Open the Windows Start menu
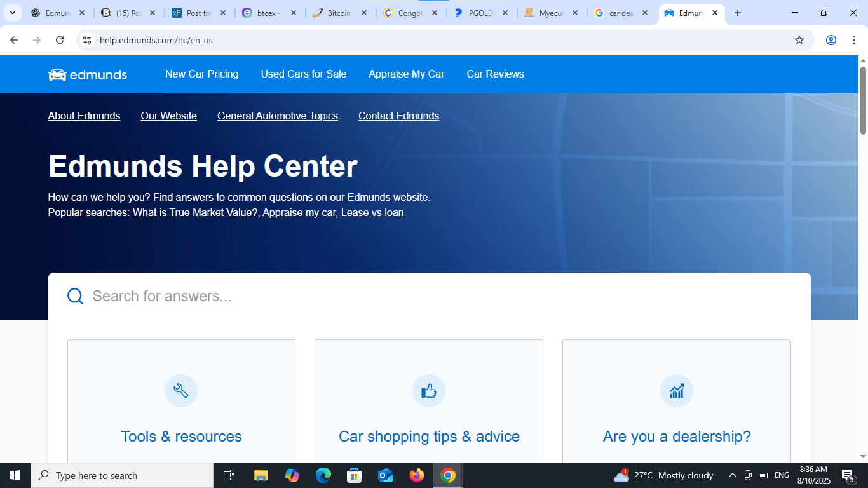Screen dimensions: 868x488 [15, 475]
